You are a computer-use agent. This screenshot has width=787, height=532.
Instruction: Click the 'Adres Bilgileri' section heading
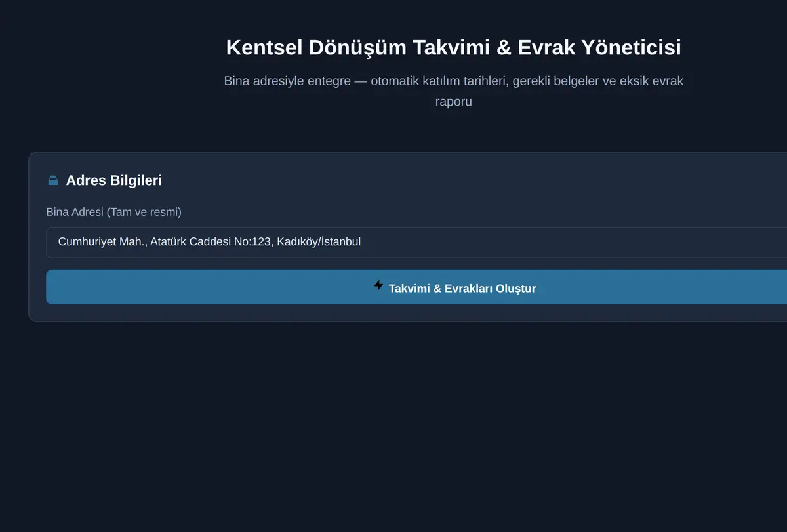[113, 180]
